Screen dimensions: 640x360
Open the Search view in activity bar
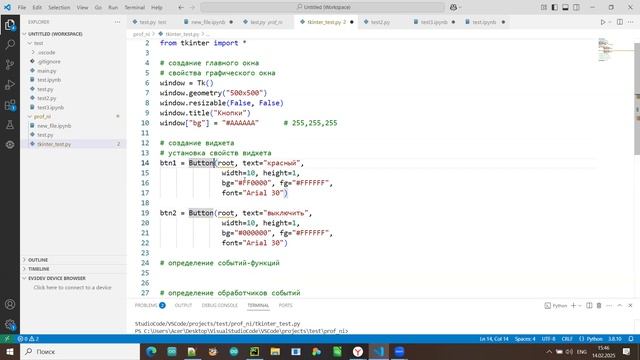point(10,44)
